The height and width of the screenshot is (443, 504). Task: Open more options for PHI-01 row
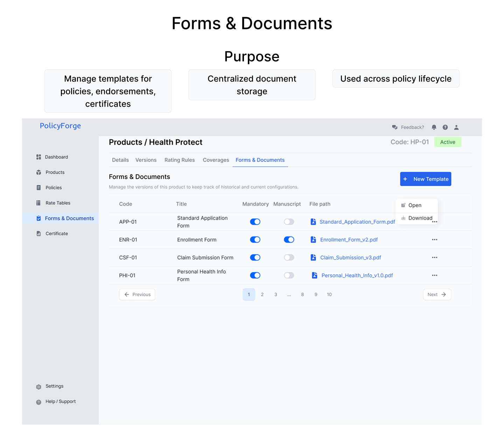coord(435,275)
